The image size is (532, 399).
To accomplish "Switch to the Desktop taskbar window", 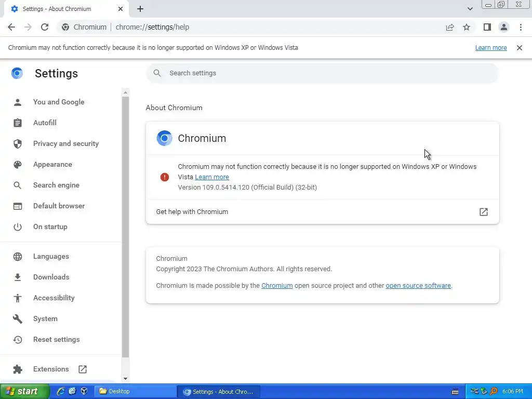I will click(x=135, y=392).
